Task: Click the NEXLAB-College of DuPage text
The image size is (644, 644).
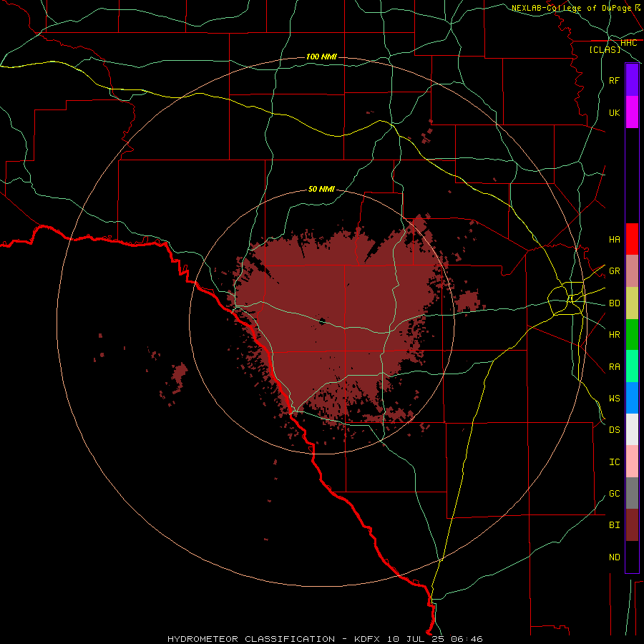Action: pos(571,8)
